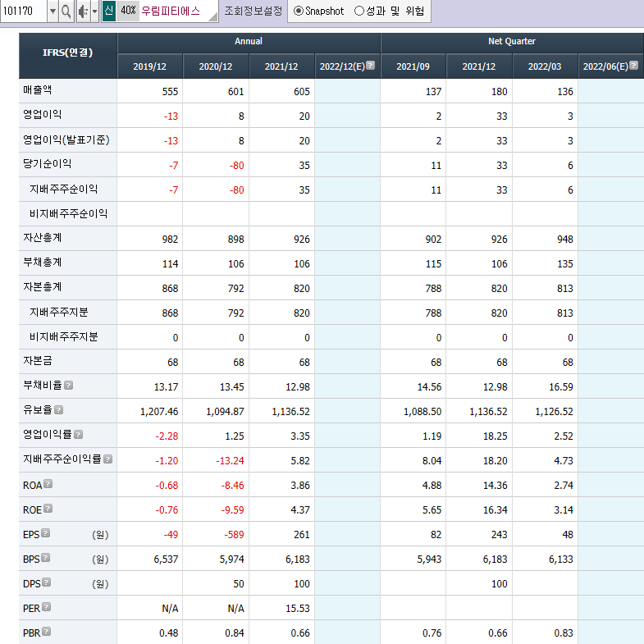Click the 지배주주지분 row label
Screen dimensions: 644x644
pyautogui.click(x=59, y=312)
